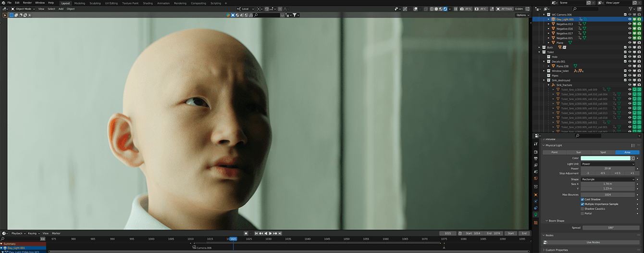Click the light Color swatch
This screenshot has width=644, height=253.
[x=605, y=158]
